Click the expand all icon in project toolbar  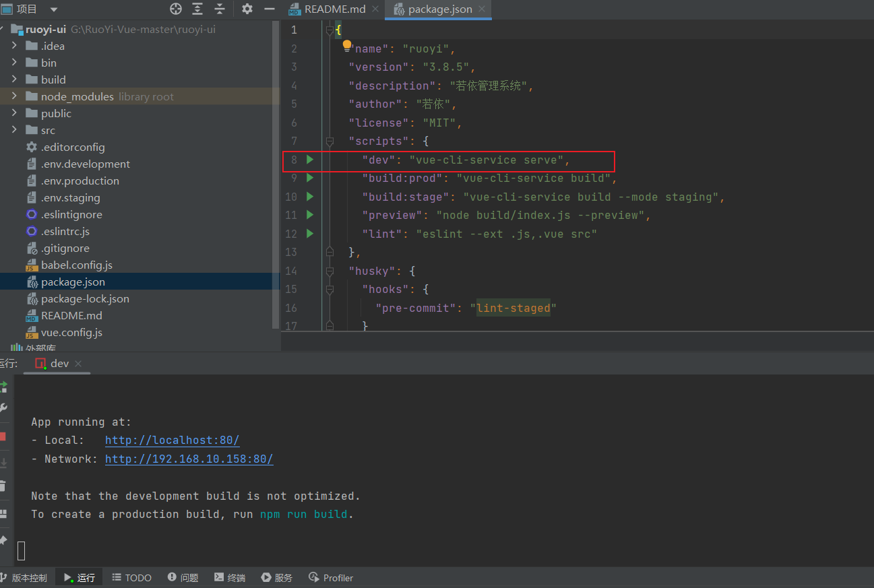click(197, 9)
